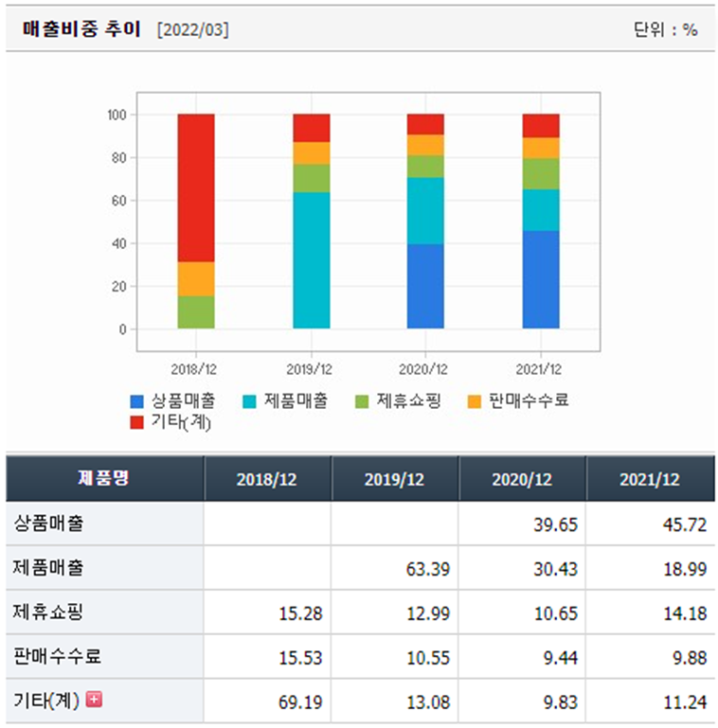Click the teal 제품매출 legend swatch
This screenshot has width=718, height=728.
point(249,401)
